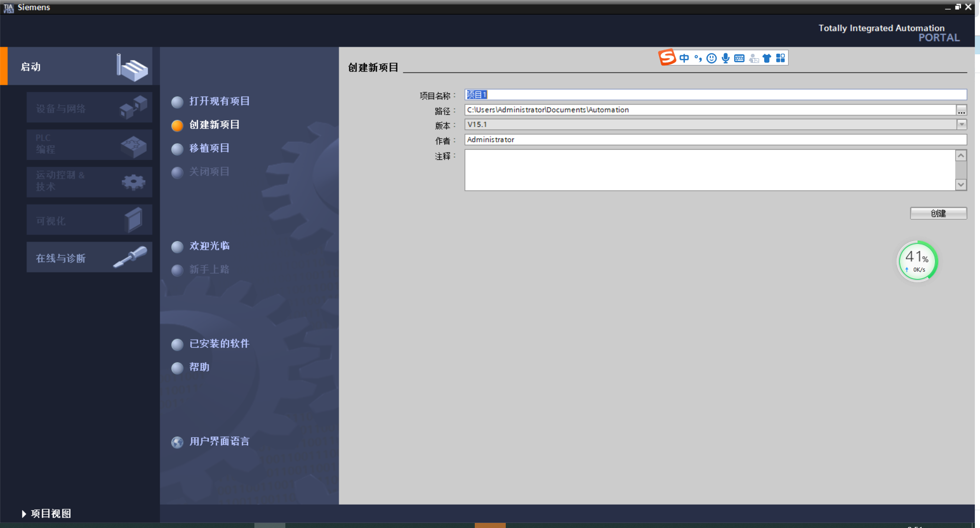
Task: Open 在线与诊断 portal
Action: pos(89,257)
